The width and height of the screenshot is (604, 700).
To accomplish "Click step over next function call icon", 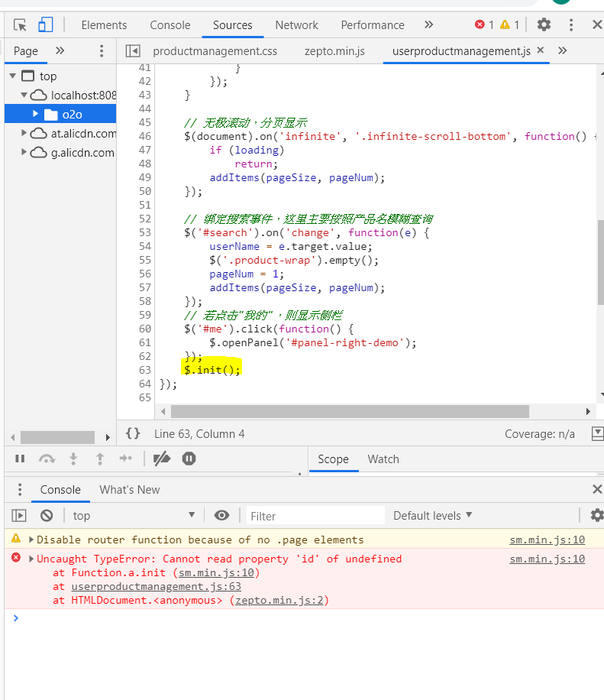I will [47, 459].
